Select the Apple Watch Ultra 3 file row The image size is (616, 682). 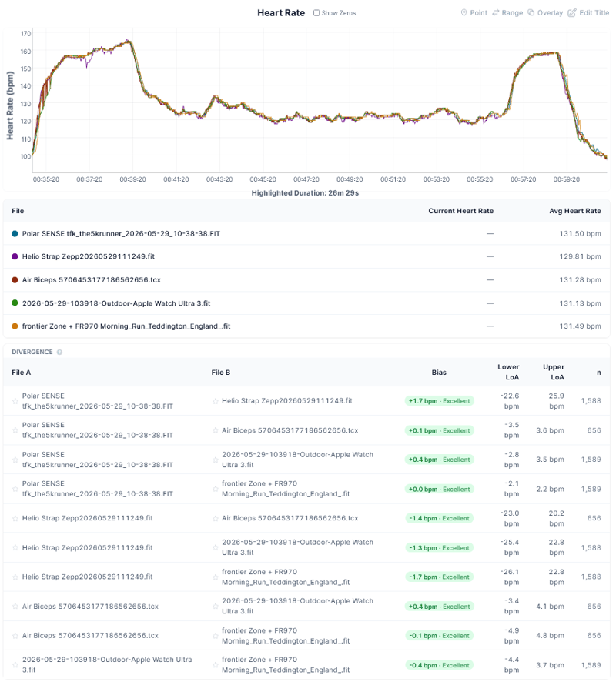click(306, 303)
